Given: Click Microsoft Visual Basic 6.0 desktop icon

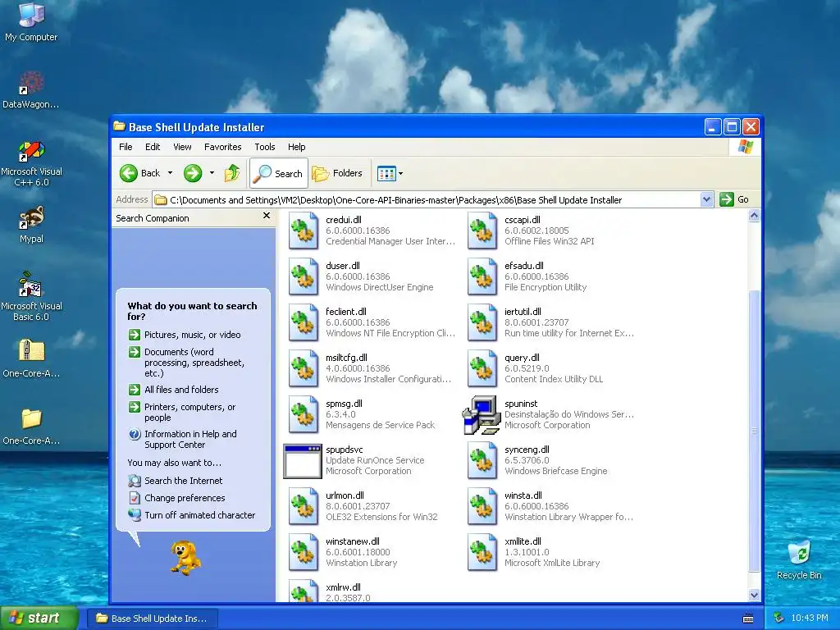Looking at the screenshot, I should (x=31, y=297).
